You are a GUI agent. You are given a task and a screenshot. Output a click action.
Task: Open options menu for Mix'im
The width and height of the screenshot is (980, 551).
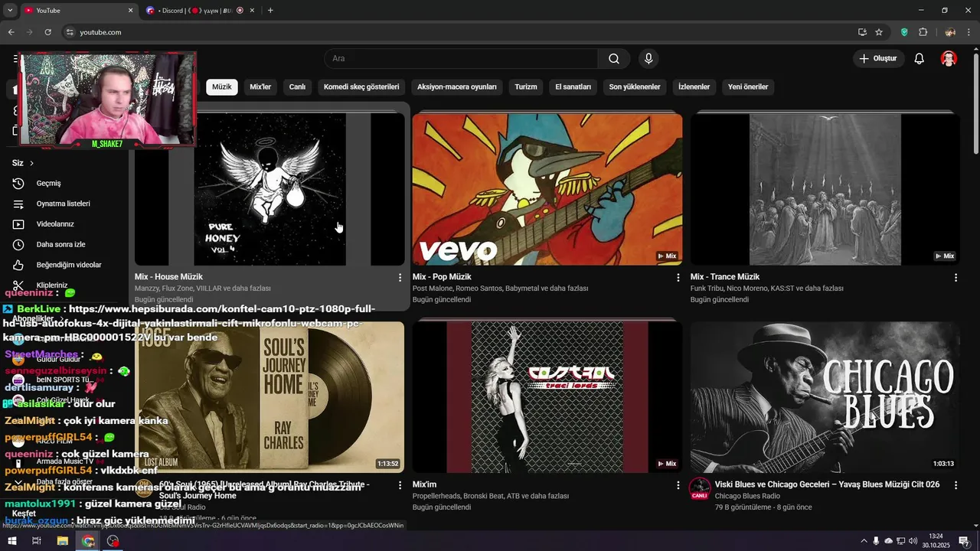[x=678, y=485]
